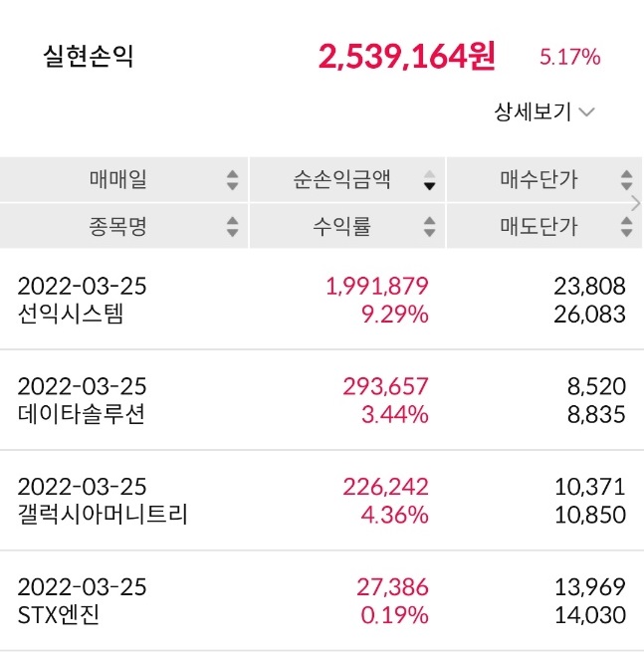Sort by 매매일 using its sort arrows

click(232, 180)
